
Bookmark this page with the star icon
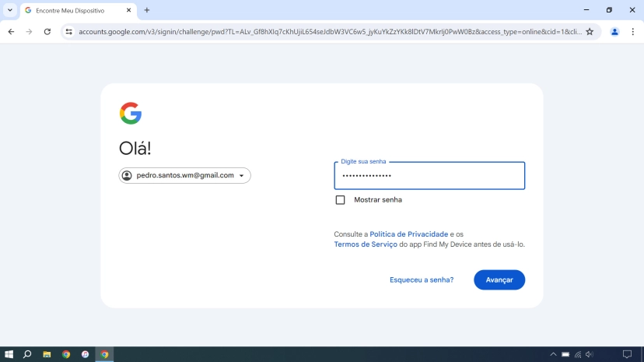pos(590,32)
